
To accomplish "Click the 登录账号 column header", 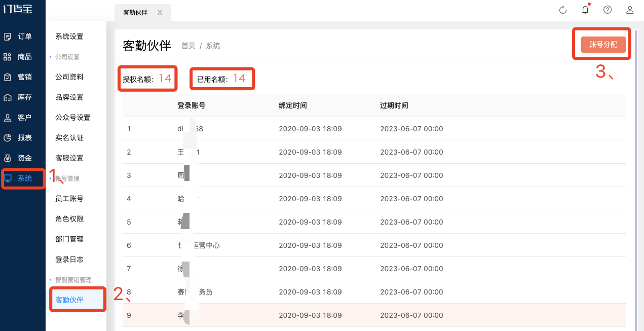I will point(191,105).
